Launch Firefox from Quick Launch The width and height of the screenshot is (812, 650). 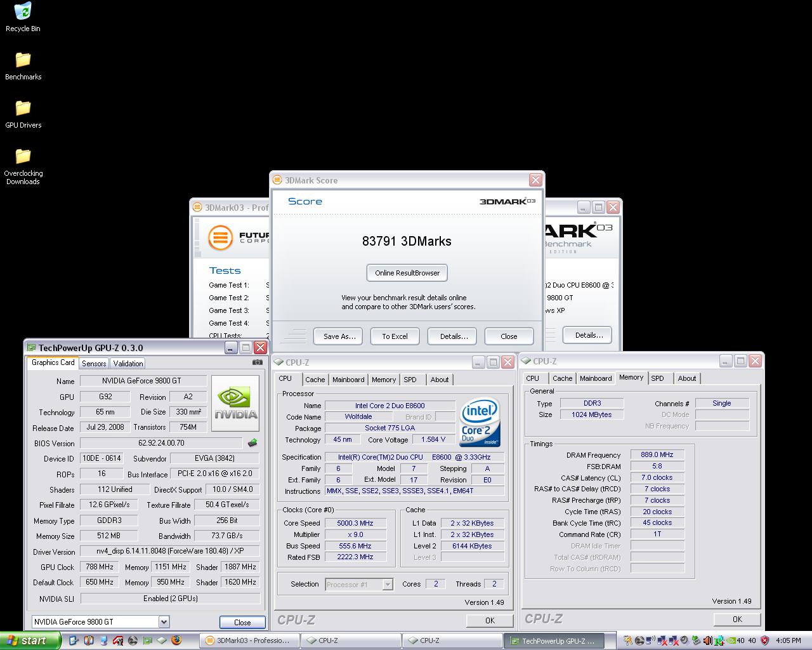click(176, 640)
